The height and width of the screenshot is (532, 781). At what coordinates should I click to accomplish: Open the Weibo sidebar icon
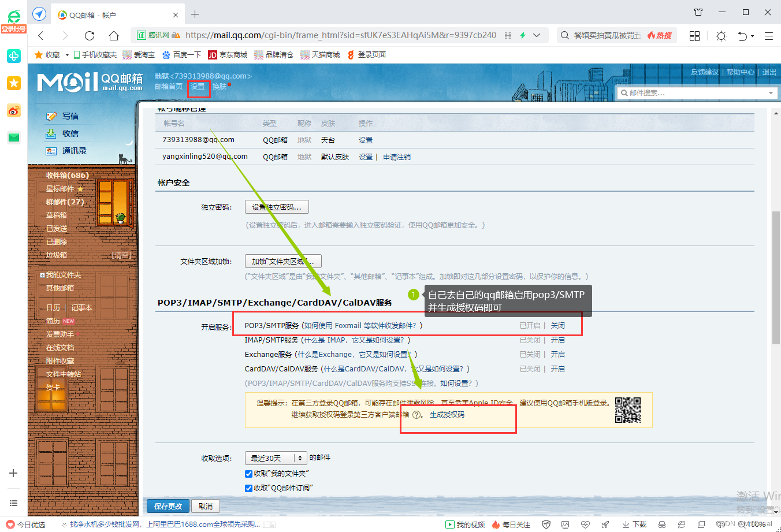[14, 110]
